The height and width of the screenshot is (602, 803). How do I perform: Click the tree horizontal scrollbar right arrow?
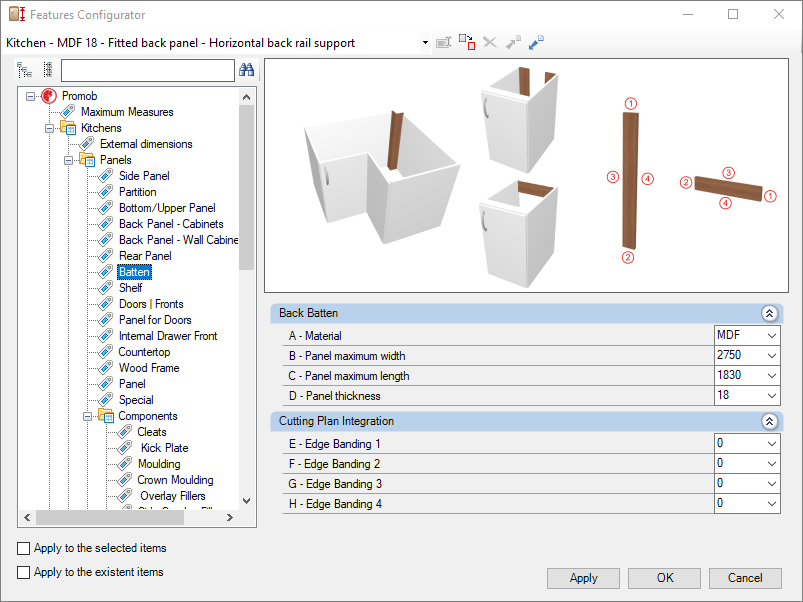[230, 518]
